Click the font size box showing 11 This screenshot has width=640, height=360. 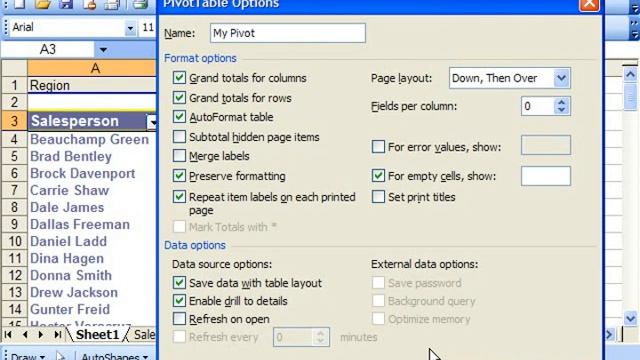[147, 28]
